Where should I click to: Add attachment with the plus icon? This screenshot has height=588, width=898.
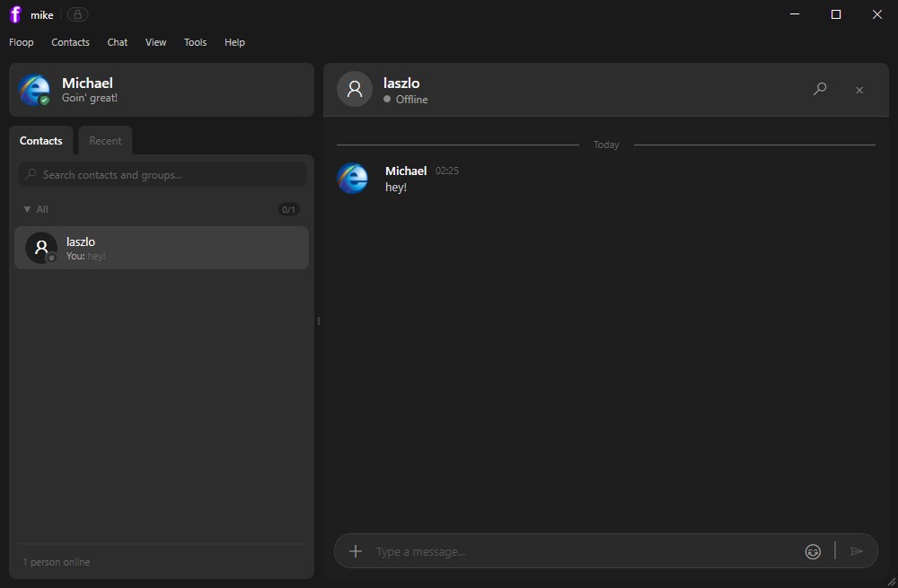coord(356,551)
